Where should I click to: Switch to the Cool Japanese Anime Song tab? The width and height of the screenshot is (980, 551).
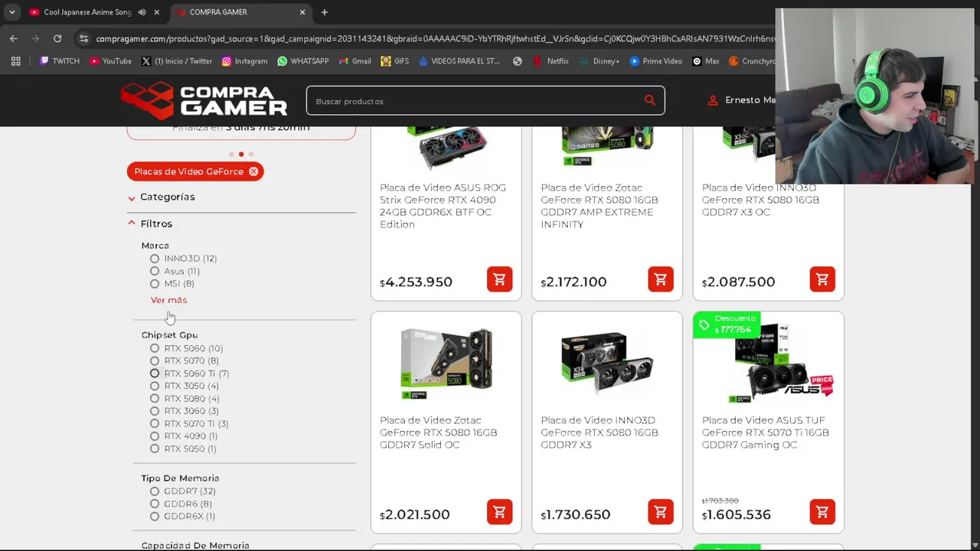tap(88, 12)
